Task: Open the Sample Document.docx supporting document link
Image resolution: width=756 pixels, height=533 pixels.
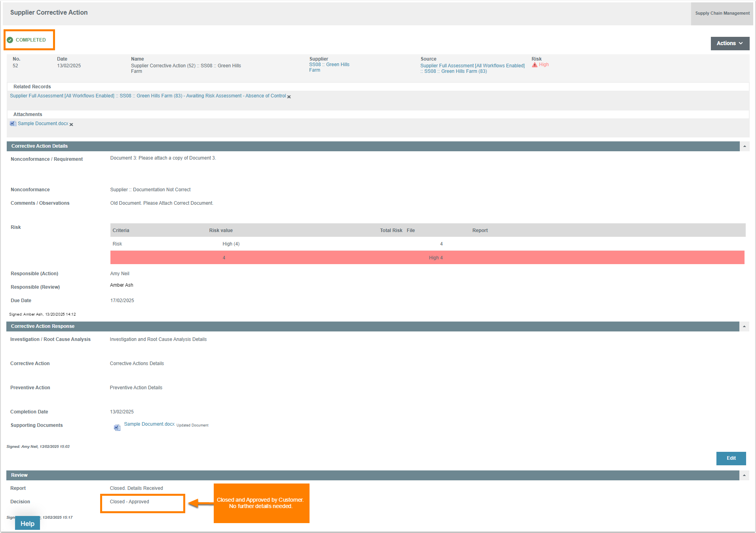Action: (x=149, y=424)
